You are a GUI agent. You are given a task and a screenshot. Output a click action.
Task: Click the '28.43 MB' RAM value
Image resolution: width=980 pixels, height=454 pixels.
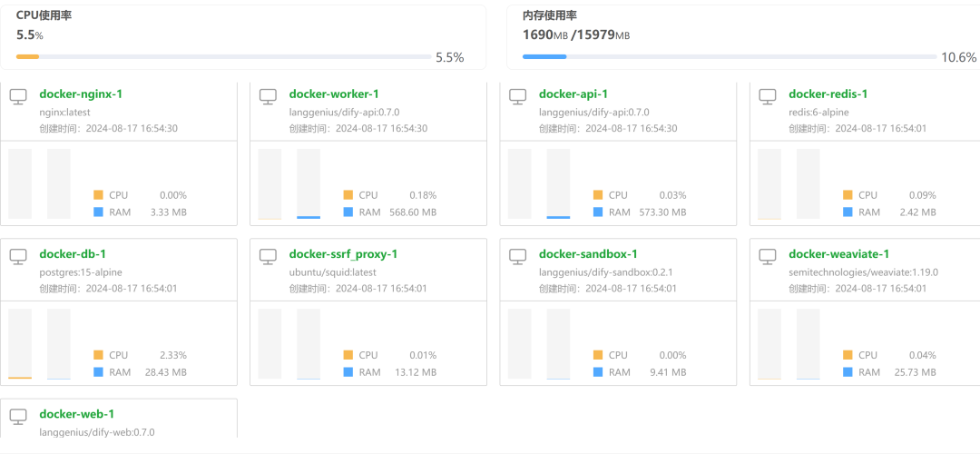click(166, 372)
